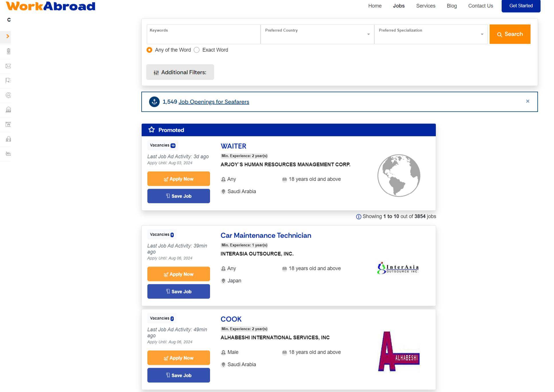This screenshot has height=392, width=554.
Task: Click the orange Search button
Action: click(x=510, y=34)
